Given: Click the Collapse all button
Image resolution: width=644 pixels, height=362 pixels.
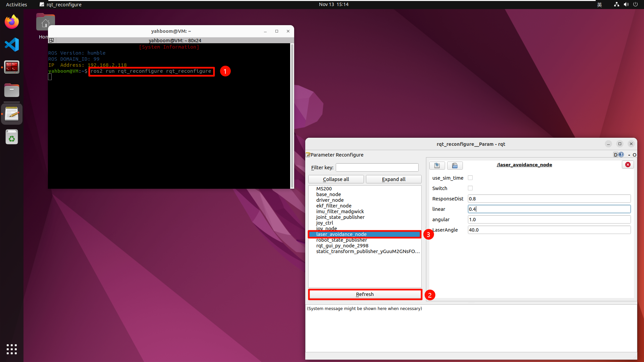Looking at the screenshot, I should click(x=336, y=179).
